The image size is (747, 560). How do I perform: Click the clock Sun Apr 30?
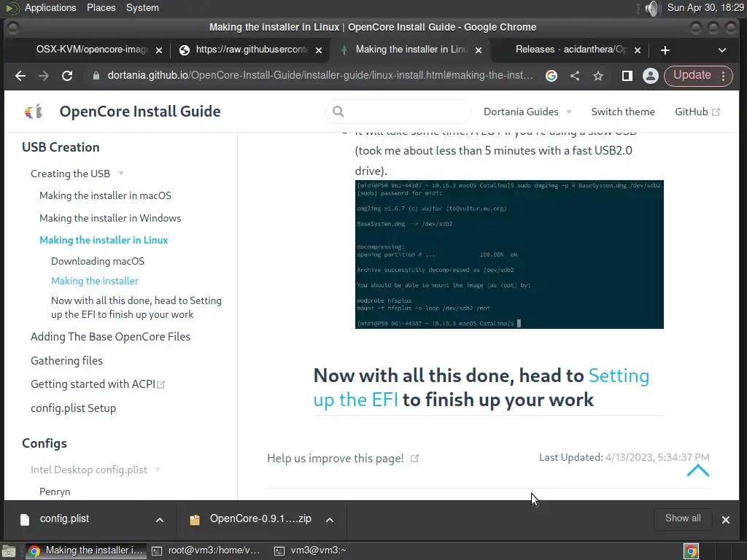click(x=705, y=7)
